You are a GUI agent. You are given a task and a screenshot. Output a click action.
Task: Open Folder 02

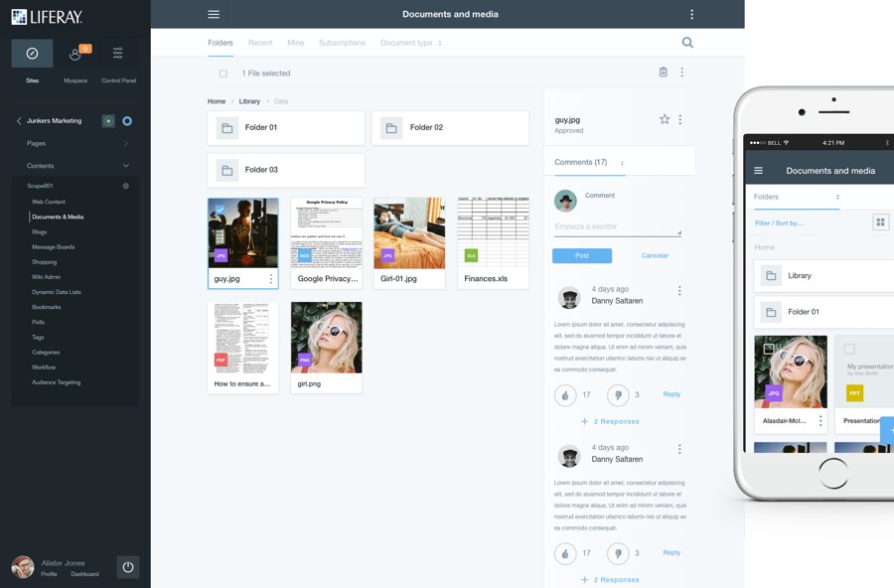pos(450,128)
